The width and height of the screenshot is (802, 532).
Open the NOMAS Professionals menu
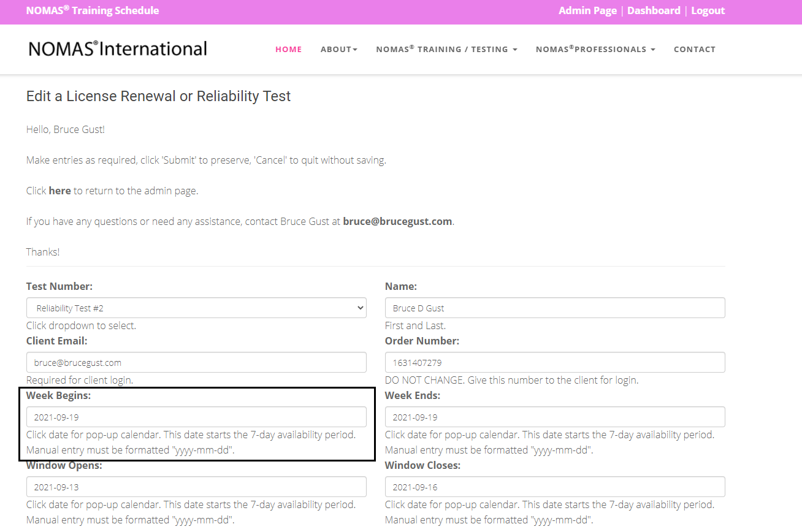click(595, 49)
